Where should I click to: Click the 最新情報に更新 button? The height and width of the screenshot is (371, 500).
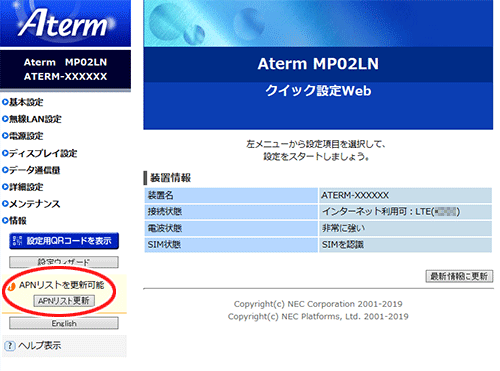click(x=459, y=276)
